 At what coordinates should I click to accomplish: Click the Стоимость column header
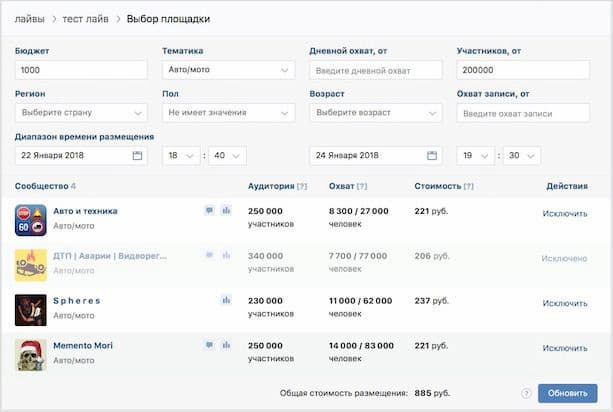(x=438, y=186)
